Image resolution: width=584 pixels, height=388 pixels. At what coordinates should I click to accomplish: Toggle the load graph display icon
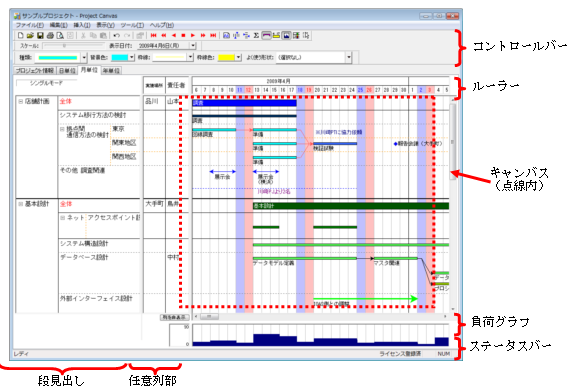(286, 35)
